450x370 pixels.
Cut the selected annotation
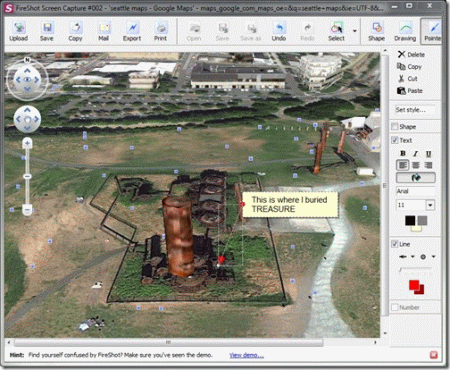408,78
